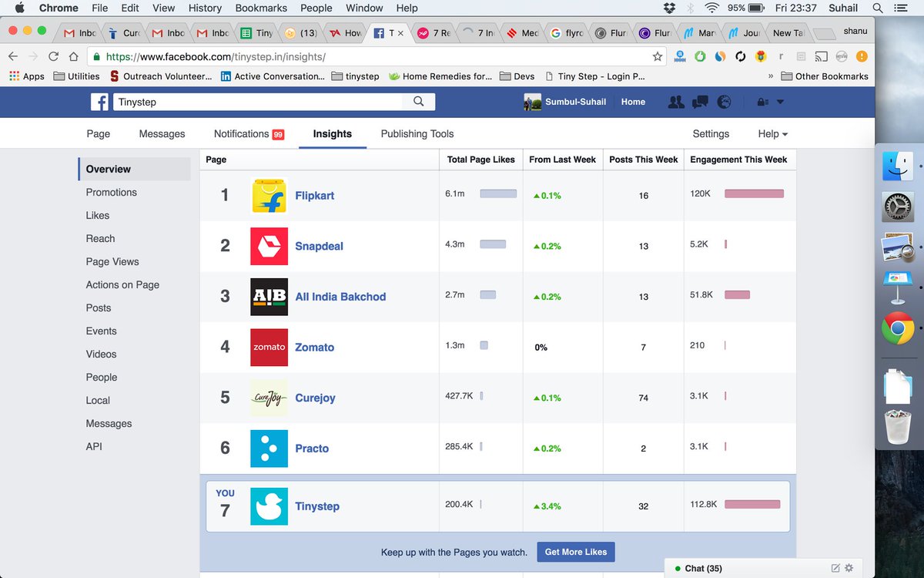The image size is (924, 578).
Task: Open the Help dropdown
Action: pos(772,133)
